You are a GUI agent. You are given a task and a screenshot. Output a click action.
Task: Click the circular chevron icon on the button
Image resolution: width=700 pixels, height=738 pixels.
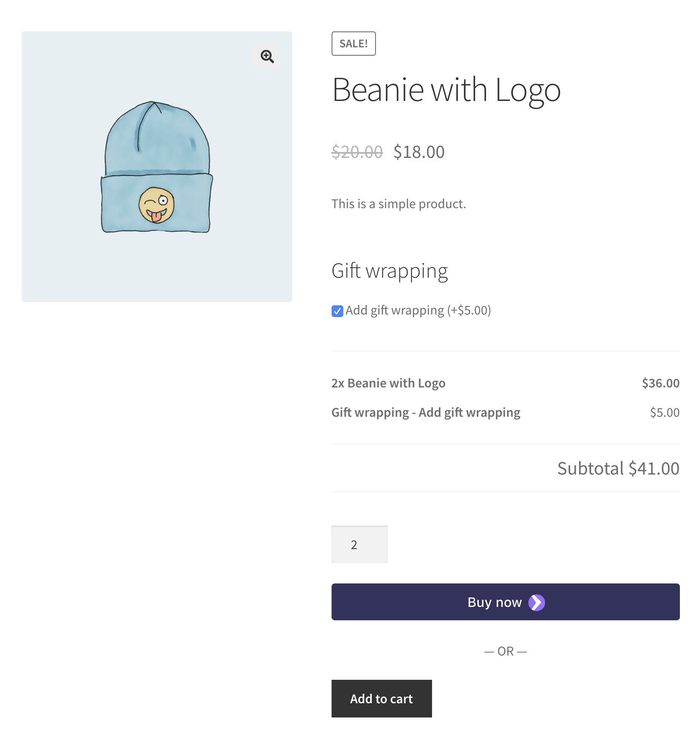pyautogui.click(x=536, y=602)
